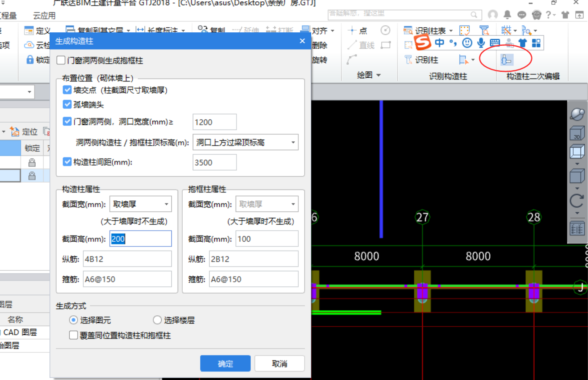This screenshot has height=380, width=588.
Task: Toggle the 孤墙端头 checkbox
Action: [67, 104]
